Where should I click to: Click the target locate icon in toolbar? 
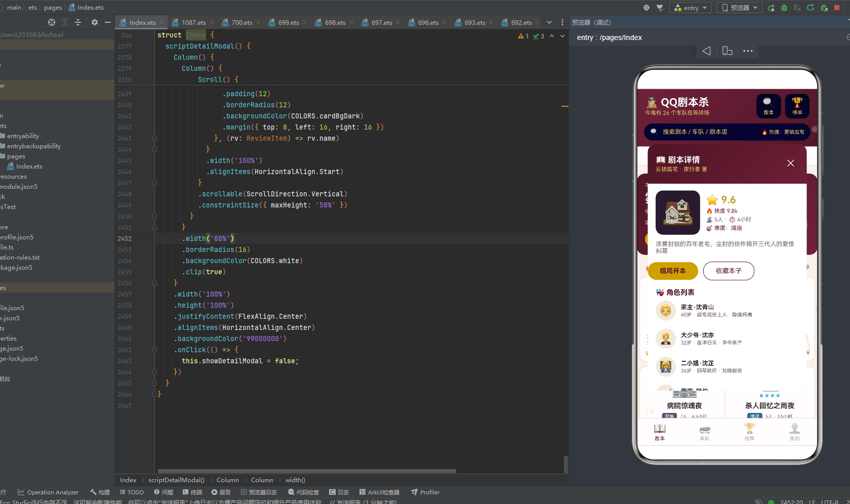coord(646,8)
